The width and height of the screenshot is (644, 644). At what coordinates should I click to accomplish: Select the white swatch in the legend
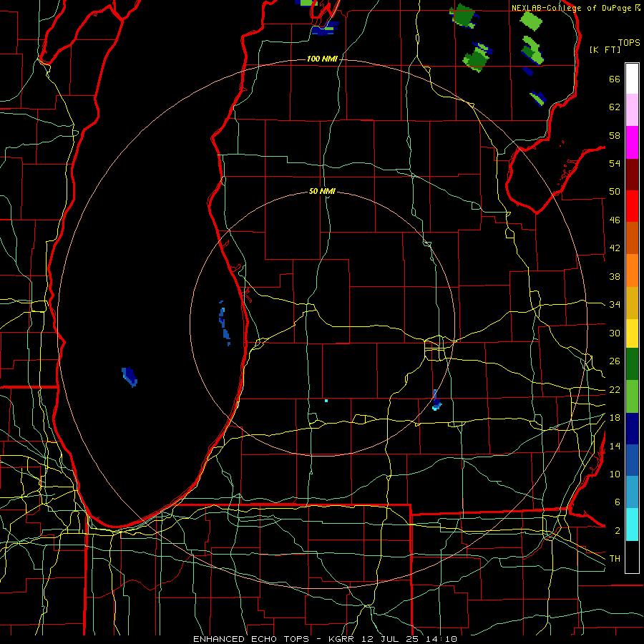point(632,79)
